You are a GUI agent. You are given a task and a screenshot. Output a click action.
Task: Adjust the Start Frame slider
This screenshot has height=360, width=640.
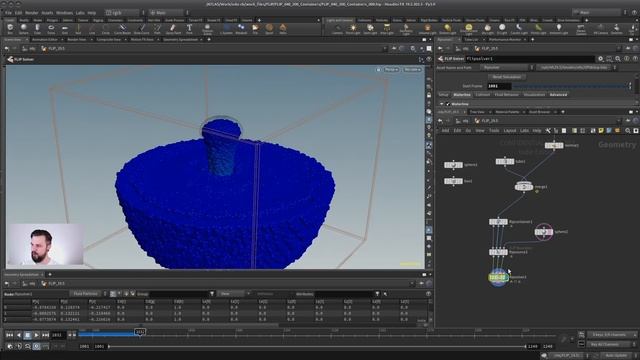570,86
